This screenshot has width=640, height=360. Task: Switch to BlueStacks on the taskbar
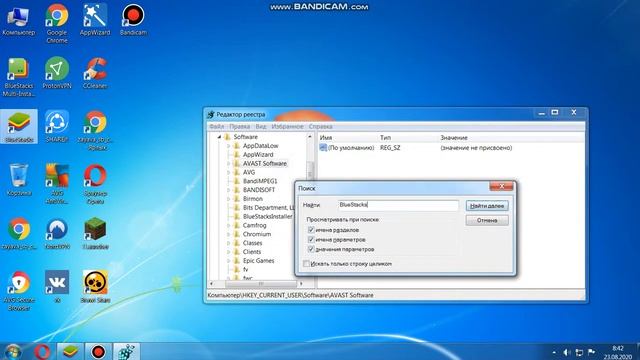click(70, 351)
